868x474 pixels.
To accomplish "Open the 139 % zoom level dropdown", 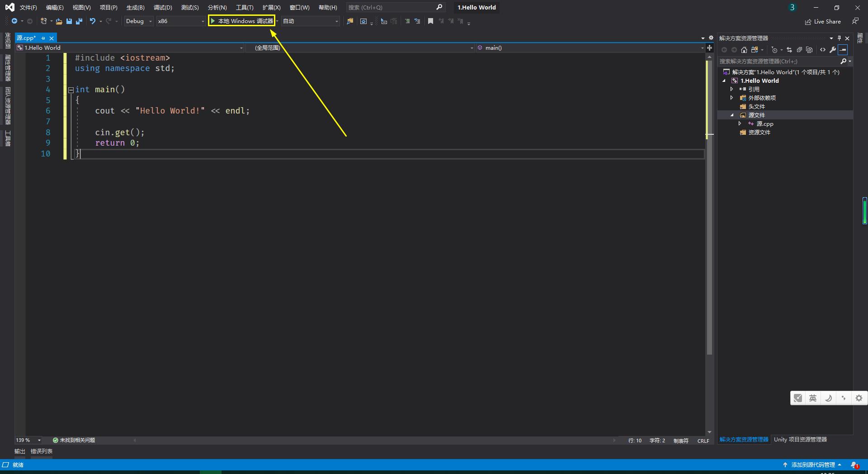I will click(28, 440).
